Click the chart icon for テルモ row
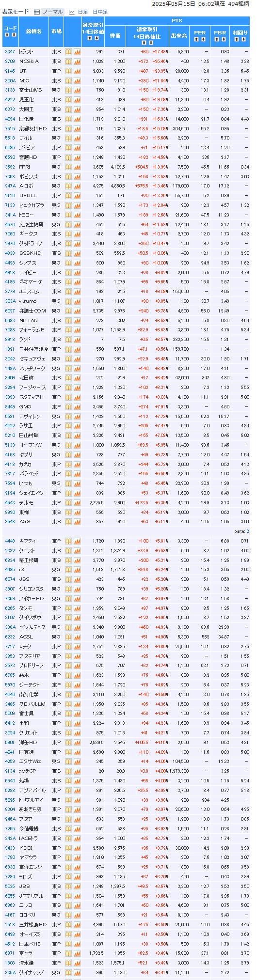Viewport: 257px width, 980px height. (x=77, y=503)
